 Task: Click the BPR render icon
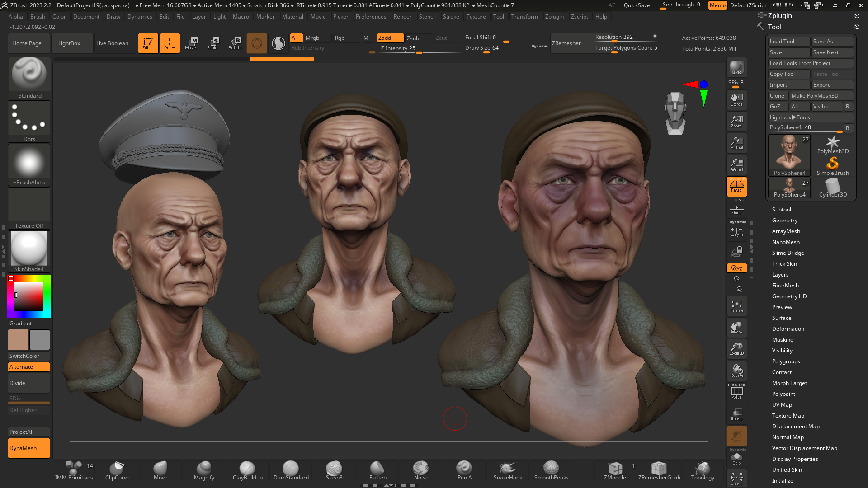pos(736,67)
